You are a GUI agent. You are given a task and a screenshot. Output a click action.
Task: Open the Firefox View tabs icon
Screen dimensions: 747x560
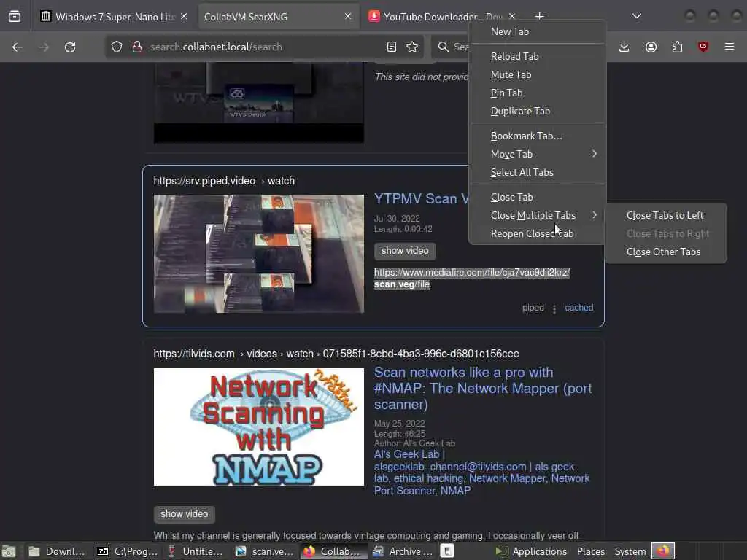15,17
